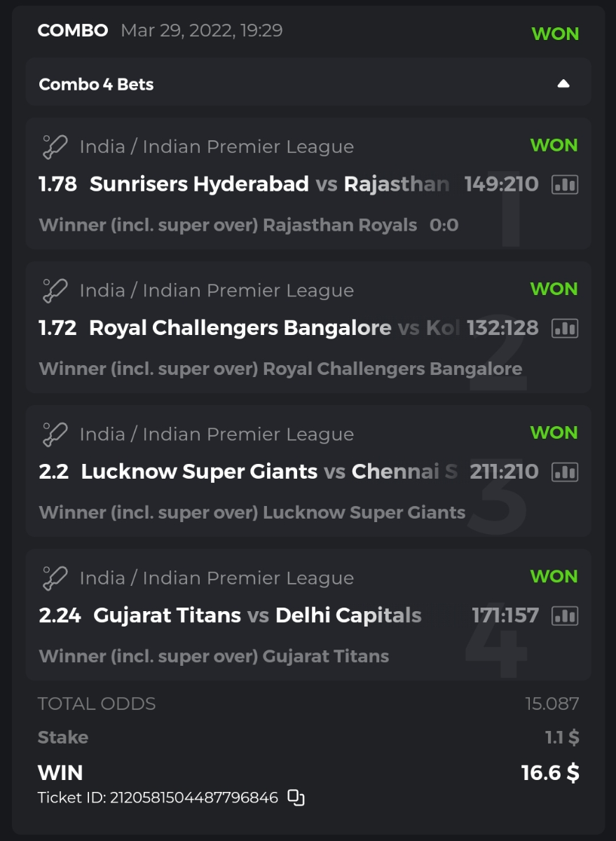This screenshot has width=616, height=841.
Task: Click cricket icon on Lucknow Super Giants bet
Action: (x=55, y=435)
